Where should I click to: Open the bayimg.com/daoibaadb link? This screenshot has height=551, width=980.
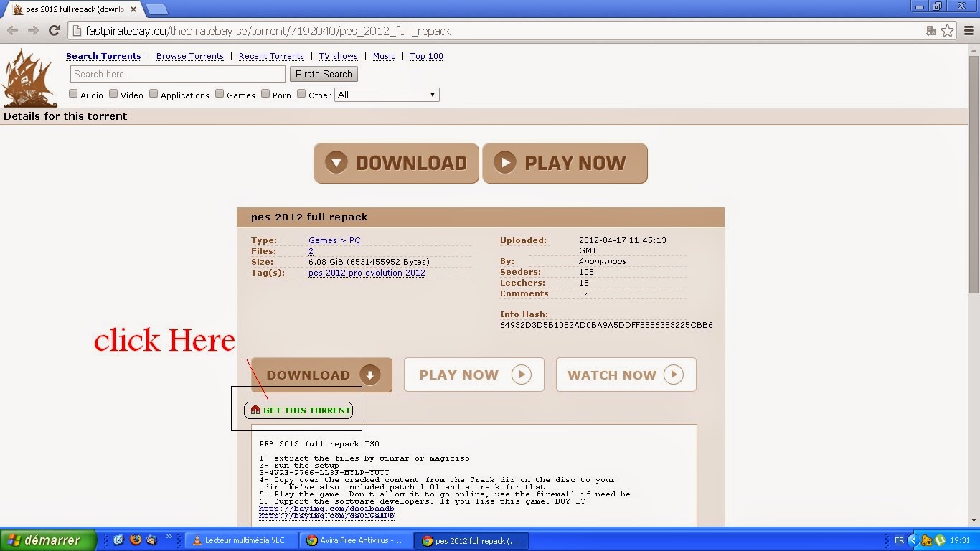click(x=326, y=509)
